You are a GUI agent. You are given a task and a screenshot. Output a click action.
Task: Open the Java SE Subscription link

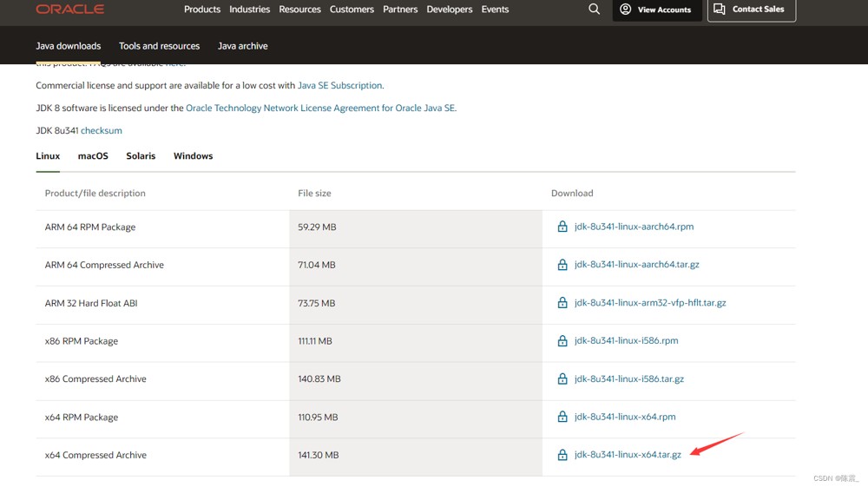[x=340, y=85]
